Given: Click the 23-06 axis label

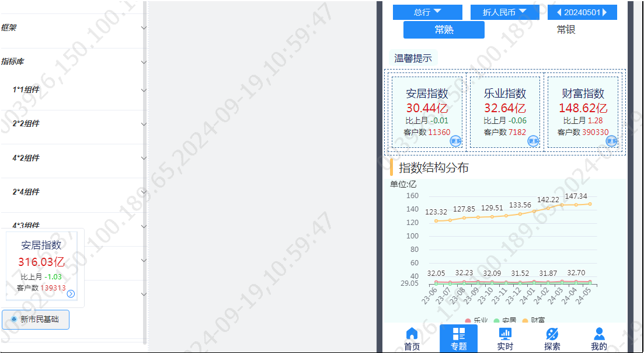Looking at the screenshot, I should [x=430, y=296].
